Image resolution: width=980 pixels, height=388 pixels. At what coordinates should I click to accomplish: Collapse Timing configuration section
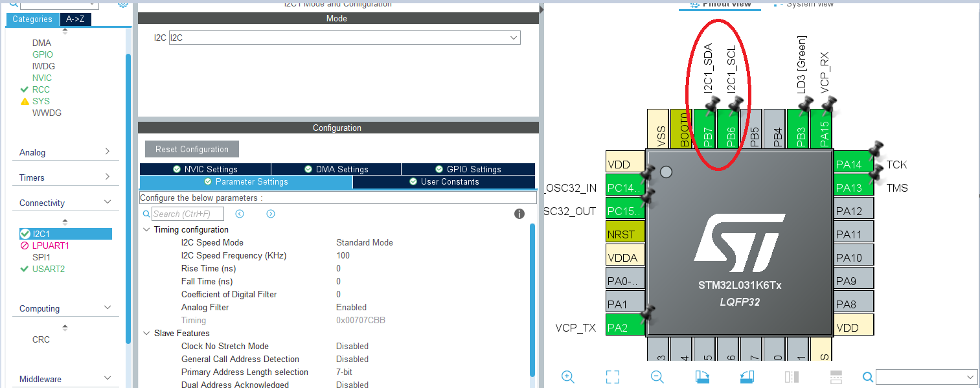(145, 229)
